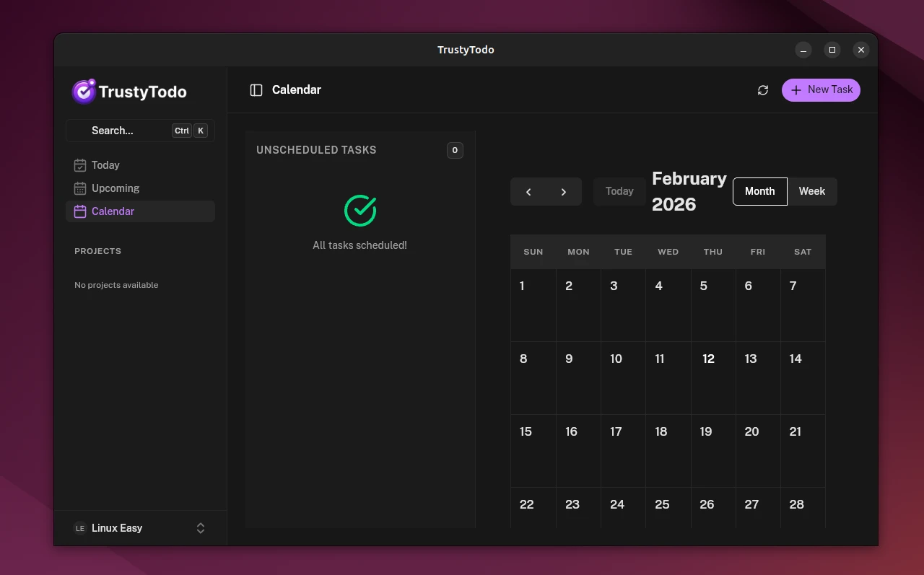Click the refresh sync icon
This screenshot has height=575, width=924.
pyautogui.click(x=763, y=90)
